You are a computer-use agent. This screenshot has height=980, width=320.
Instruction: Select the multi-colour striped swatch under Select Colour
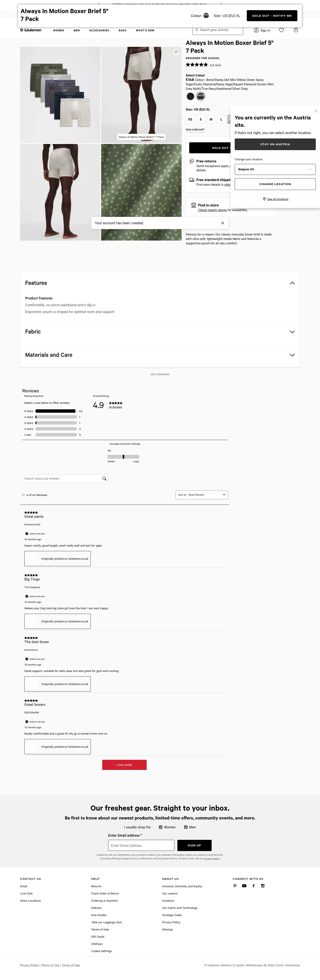201,96
